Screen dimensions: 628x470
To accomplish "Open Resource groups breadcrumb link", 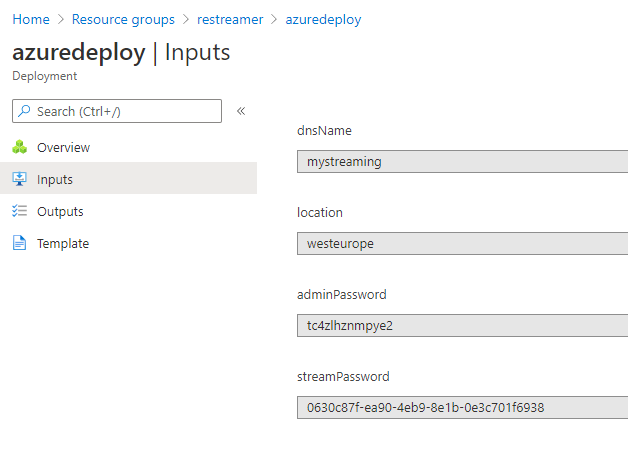I will coord(123,20).
